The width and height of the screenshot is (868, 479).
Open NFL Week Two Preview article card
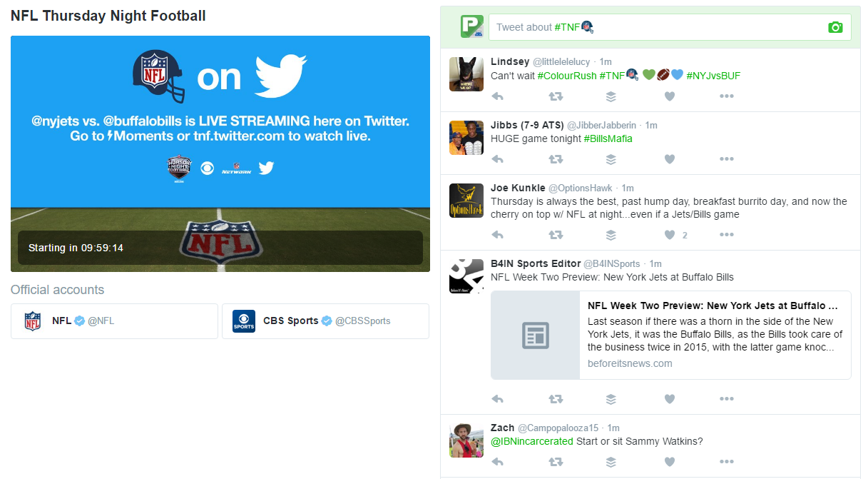[x=670, y=335]
